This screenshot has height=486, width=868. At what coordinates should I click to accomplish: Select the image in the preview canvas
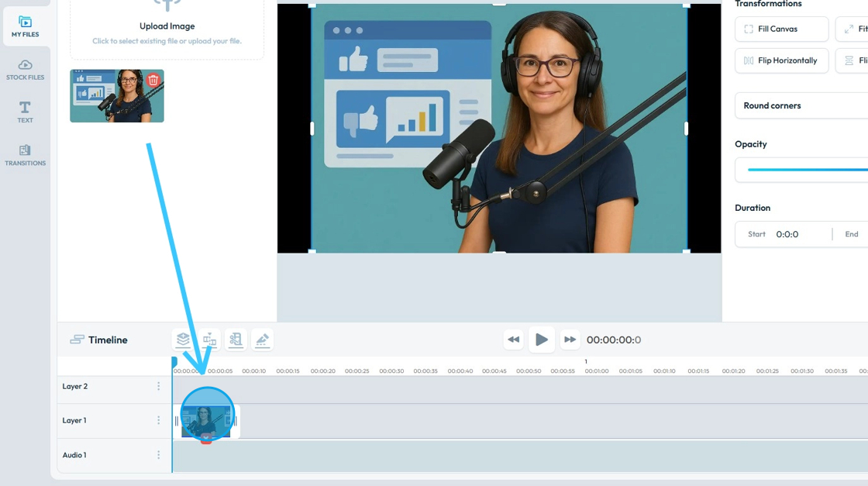point(499,129)
